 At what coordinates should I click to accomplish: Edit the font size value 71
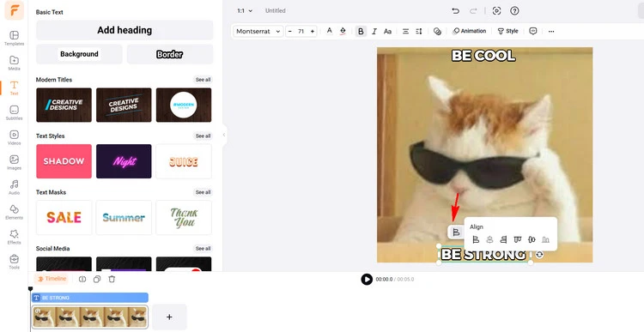click(301, 31)
